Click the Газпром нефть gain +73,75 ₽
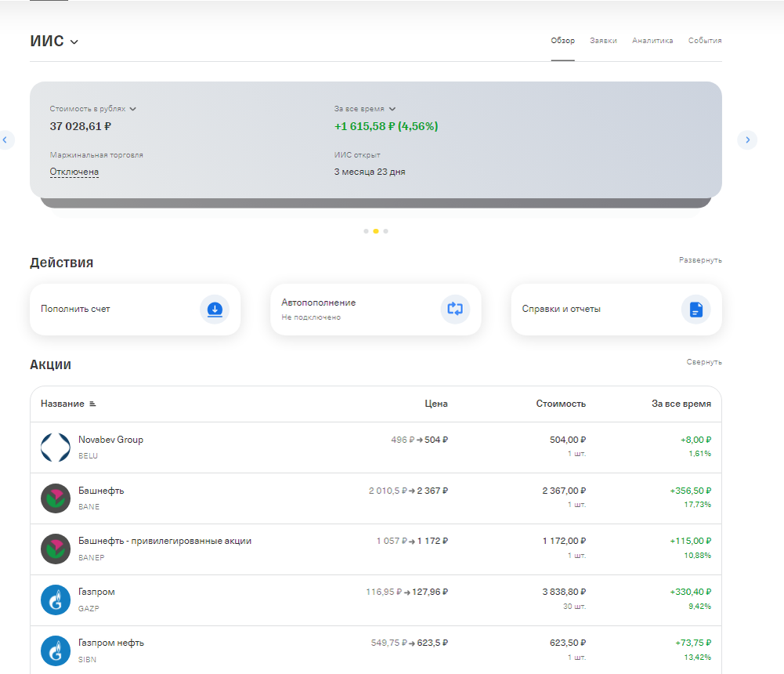The height and width of the screenshot is (674, 784). [x=693, y=643]
